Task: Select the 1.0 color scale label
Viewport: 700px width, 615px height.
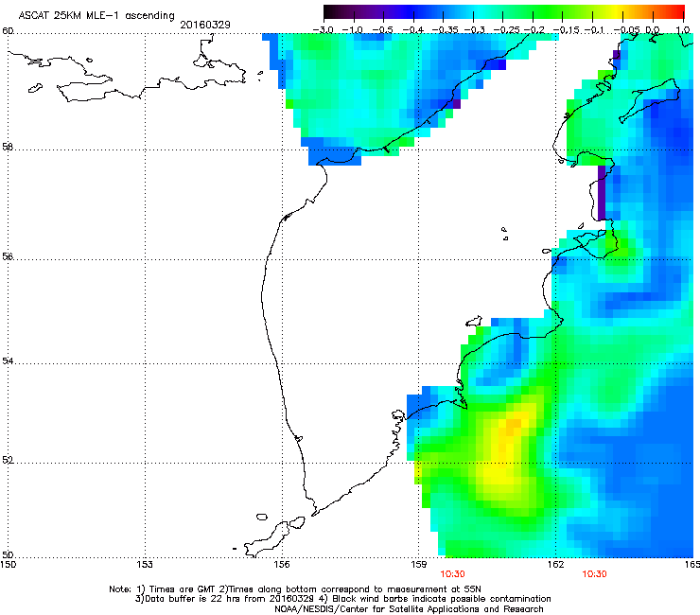Action: click(683, 30)
